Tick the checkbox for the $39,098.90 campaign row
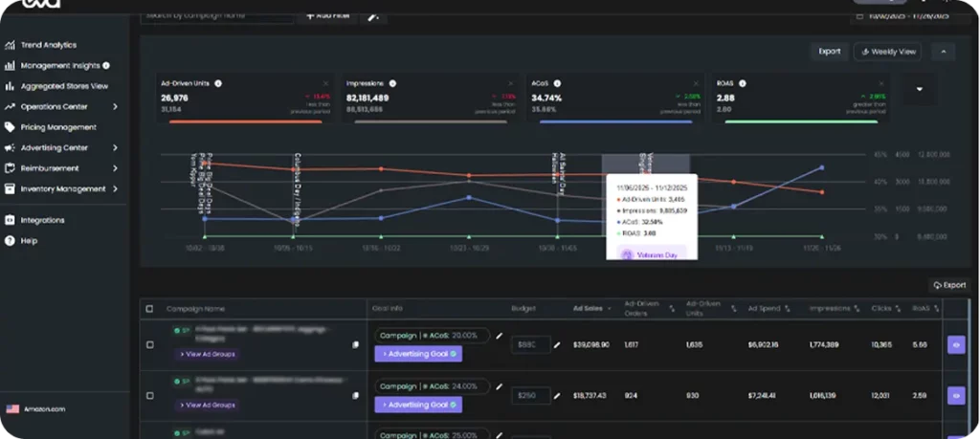 [149, 344]
